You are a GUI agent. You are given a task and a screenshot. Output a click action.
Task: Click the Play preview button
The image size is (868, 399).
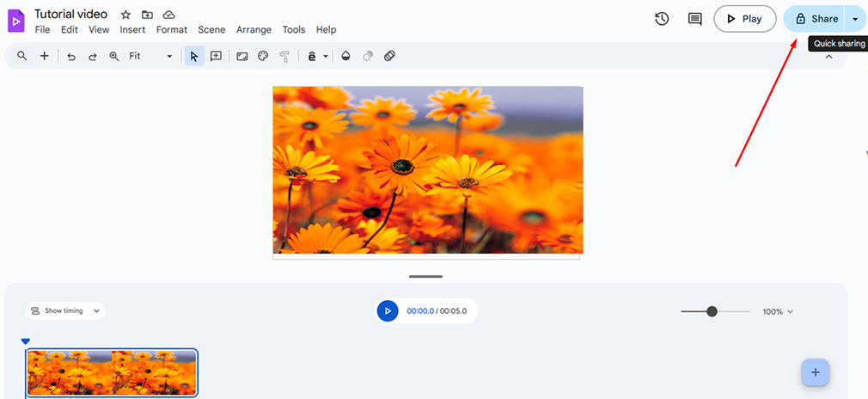click(x=744, y=19)
